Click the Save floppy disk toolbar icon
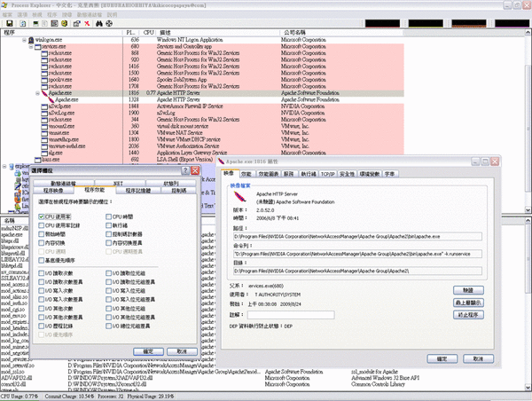532x401 pixels. tap(10, 23)
